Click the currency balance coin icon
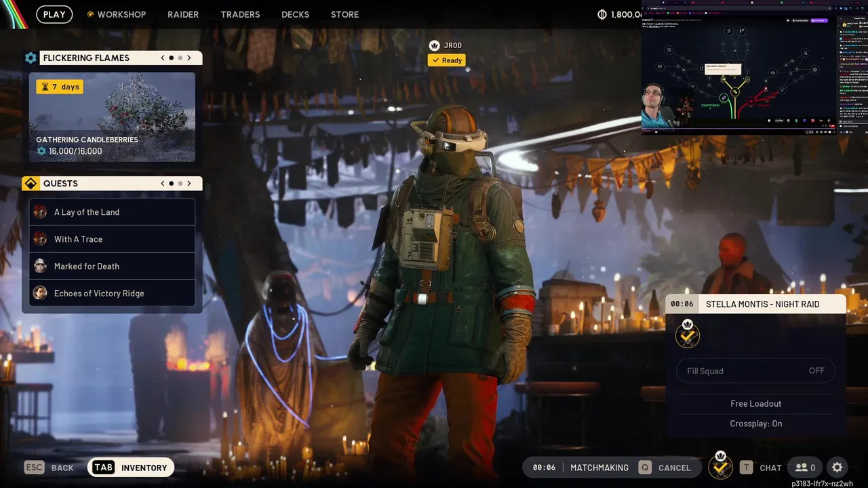 [x=602, y=14]
